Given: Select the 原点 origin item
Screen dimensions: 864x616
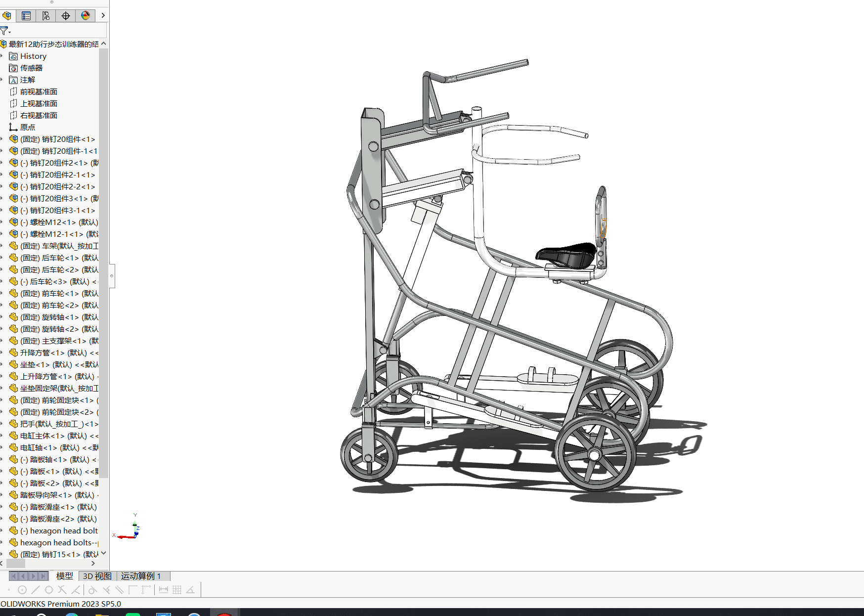Looking at the screenshot, I should (x=28, y=128).
